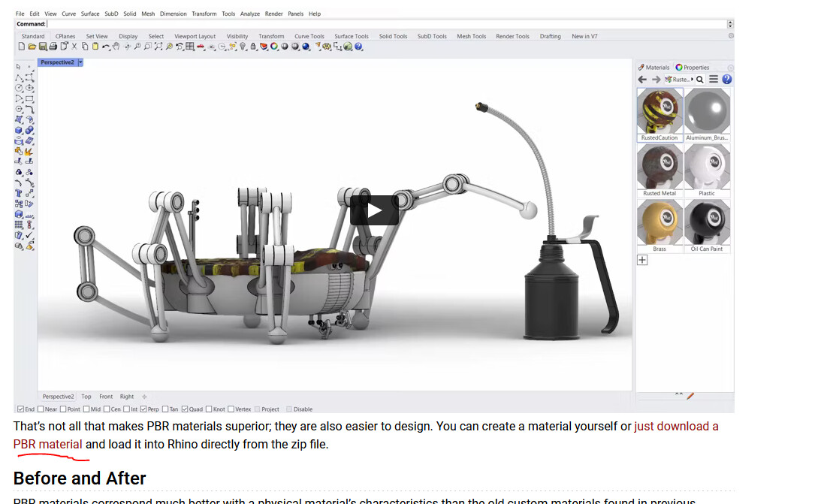Click the just download a PBR material link
This screenshot has width=824, height=504.
coord(675,426)
